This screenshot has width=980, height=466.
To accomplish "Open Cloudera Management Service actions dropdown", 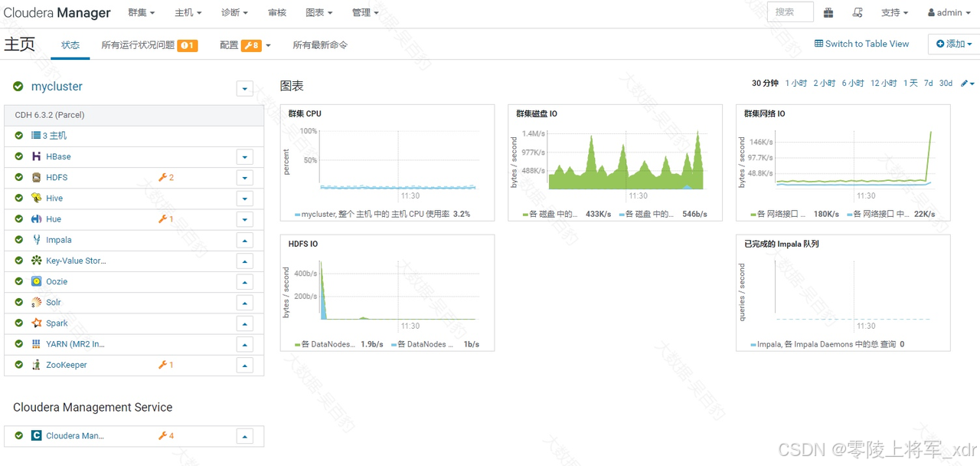I will [245, 436].
